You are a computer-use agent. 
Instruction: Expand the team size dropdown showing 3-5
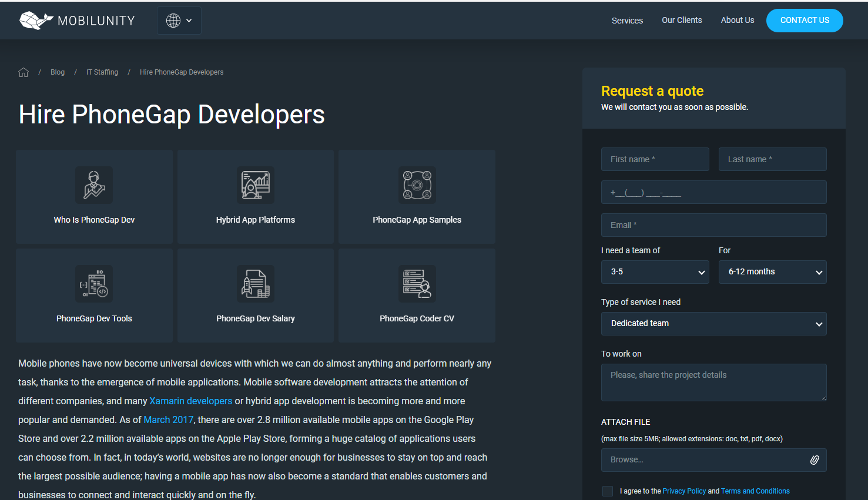[x=655, y=272]
